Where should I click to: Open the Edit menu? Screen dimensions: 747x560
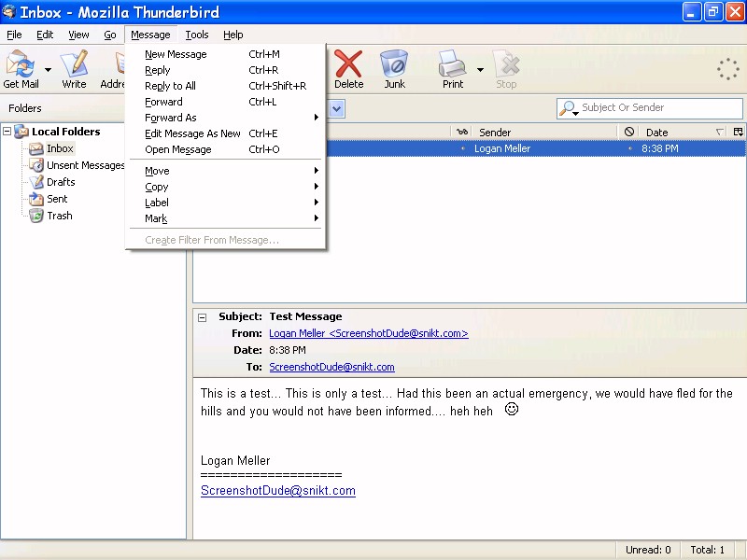click(x=45, y=35)
